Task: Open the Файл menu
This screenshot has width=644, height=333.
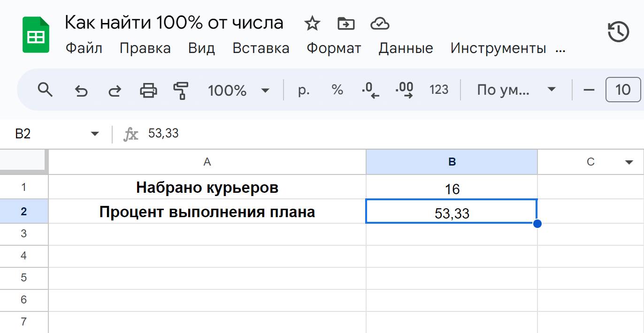Action: click(x=84, y=48)
